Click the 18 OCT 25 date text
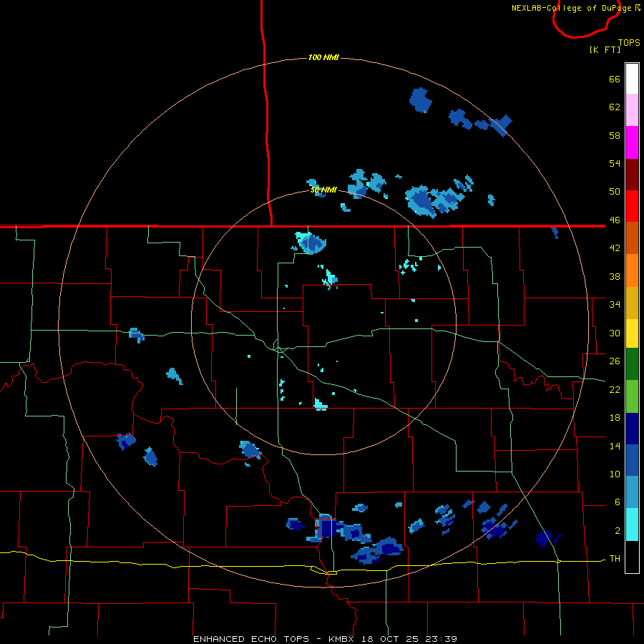 click(x=390, y=639)
